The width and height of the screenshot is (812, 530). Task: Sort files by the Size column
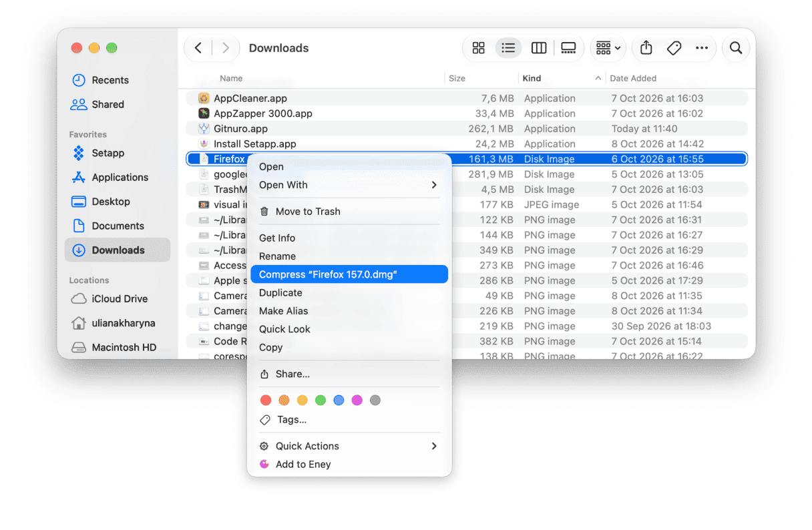[x=457, y=78]
